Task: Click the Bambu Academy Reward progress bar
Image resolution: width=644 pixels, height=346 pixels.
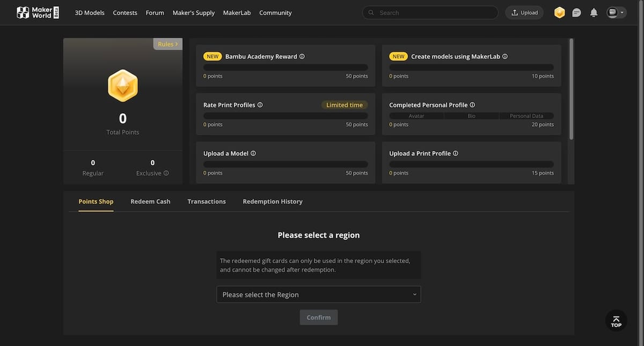Action: point(286,67)
